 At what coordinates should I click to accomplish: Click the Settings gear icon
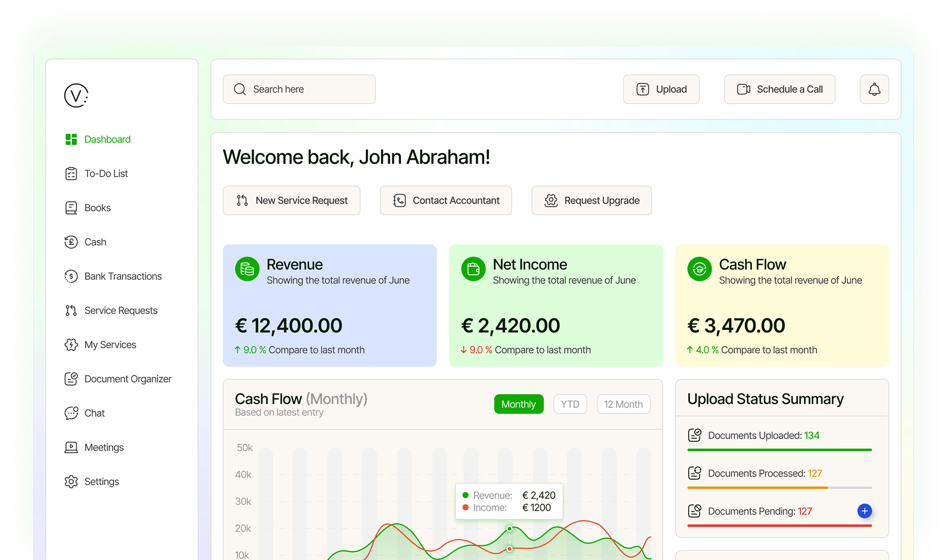[71, 481]
